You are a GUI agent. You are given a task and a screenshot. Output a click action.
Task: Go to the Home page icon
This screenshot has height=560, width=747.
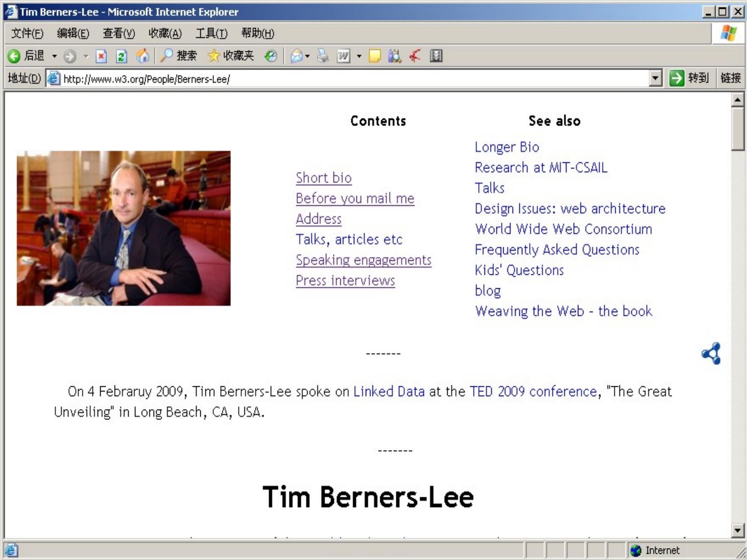[x=142, y=56]
